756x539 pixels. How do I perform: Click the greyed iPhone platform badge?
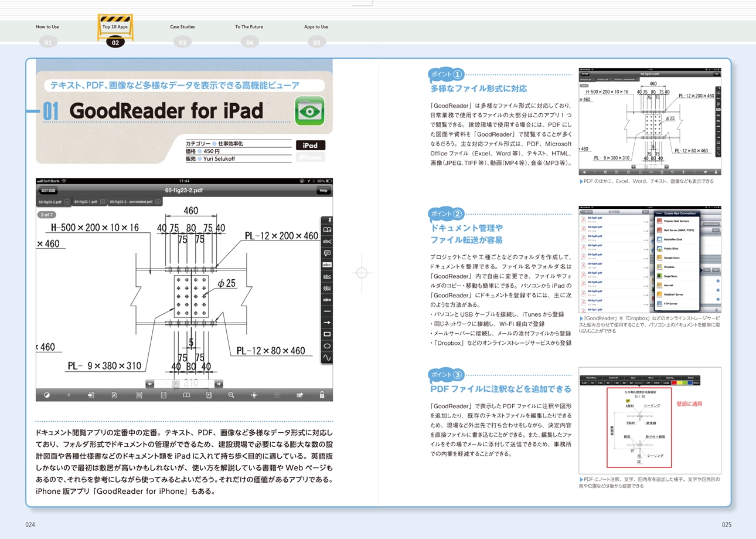[x=310, y=157]
